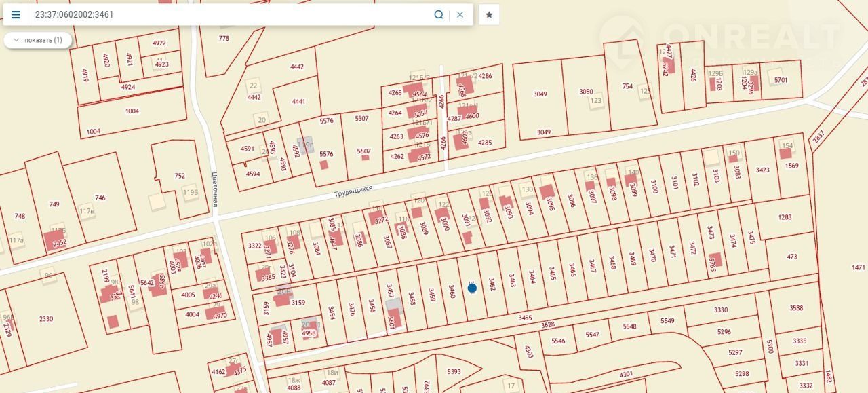868x393 pixels.
Task: Click the Трудящихся street label
Action: [x=353, y=191]
